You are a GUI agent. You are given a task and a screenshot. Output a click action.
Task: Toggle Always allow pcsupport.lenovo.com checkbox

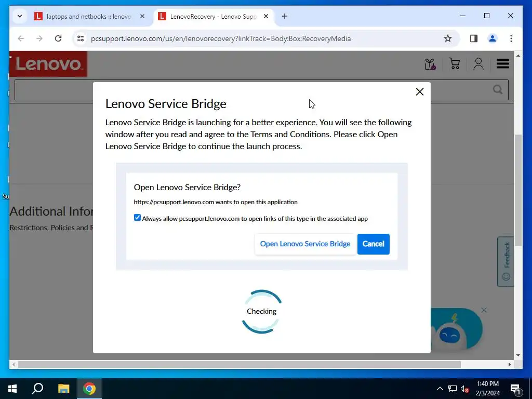point(137,218)
